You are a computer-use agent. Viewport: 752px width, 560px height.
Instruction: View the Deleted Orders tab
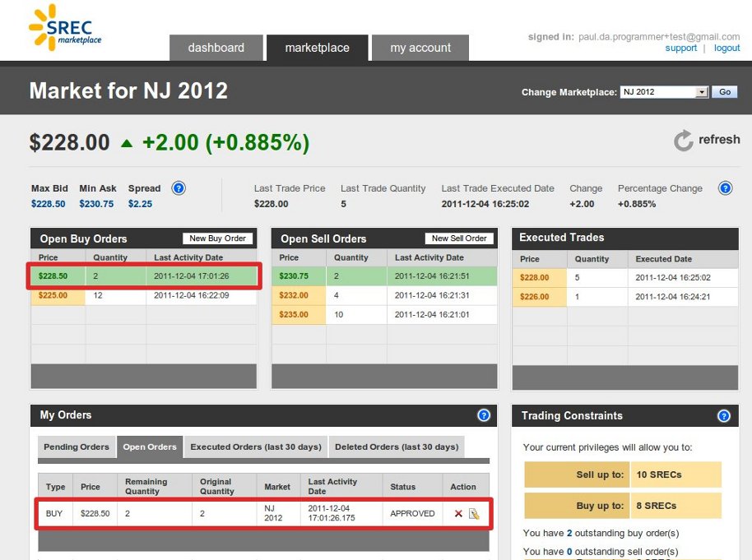click(x=397, y=447)
